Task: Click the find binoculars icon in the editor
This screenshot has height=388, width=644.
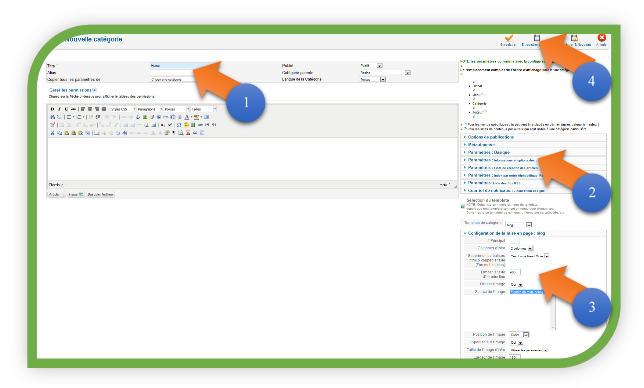Action: [52, 117]
